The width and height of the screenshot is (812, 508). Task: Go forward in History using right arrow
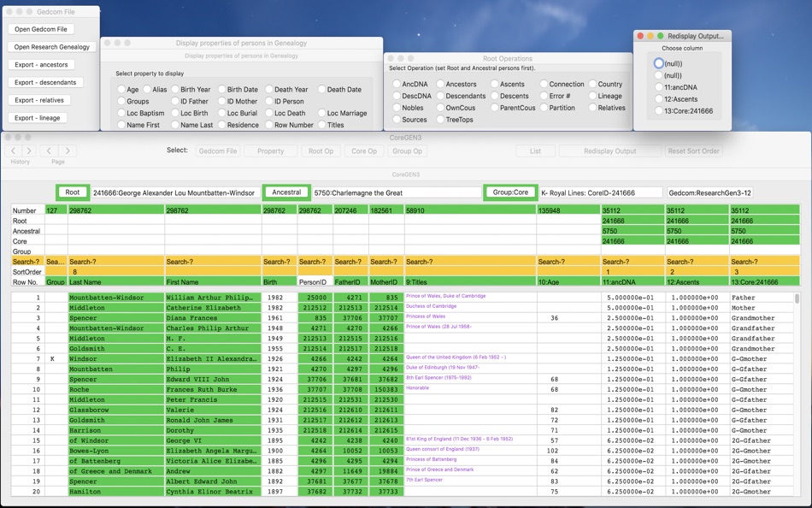pyautogui.click(x=29, y=151)
